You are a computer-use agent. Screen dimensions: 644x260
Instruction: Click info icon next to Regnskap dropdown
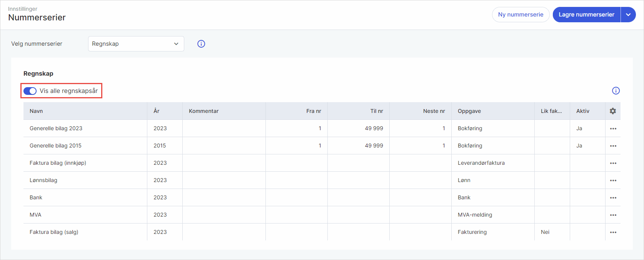[201, 44]
